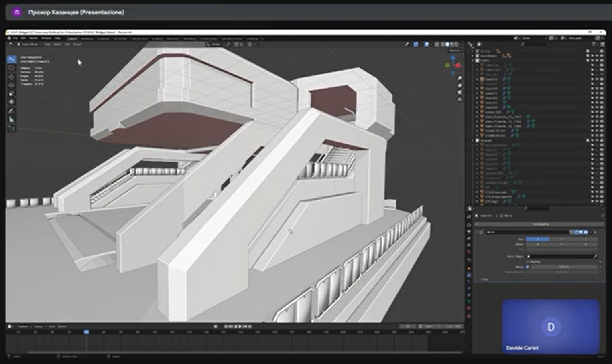Screen dimensions: 612x364
Task: Open the green Object Data properties tab
Action: point(469,301)
